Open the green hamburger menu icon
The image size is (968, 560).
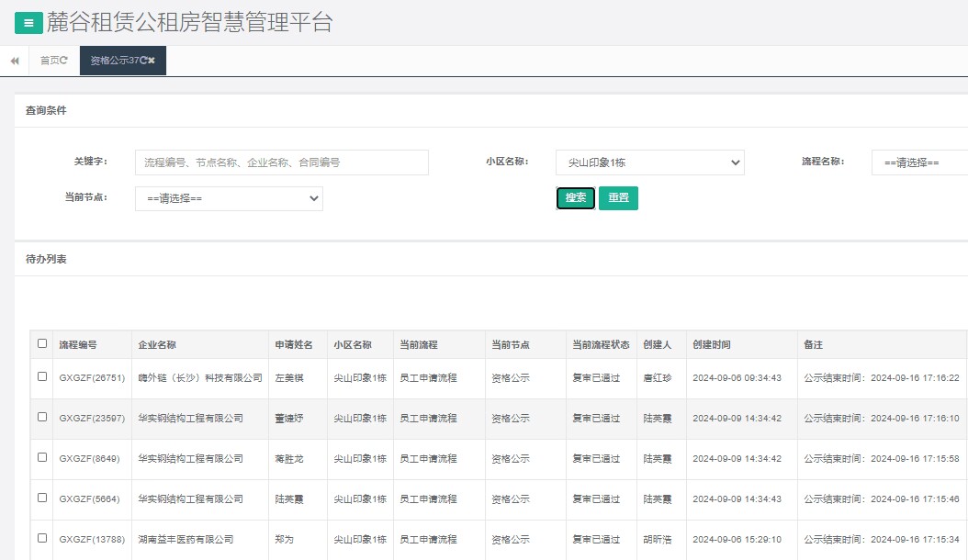coord(27,22)
